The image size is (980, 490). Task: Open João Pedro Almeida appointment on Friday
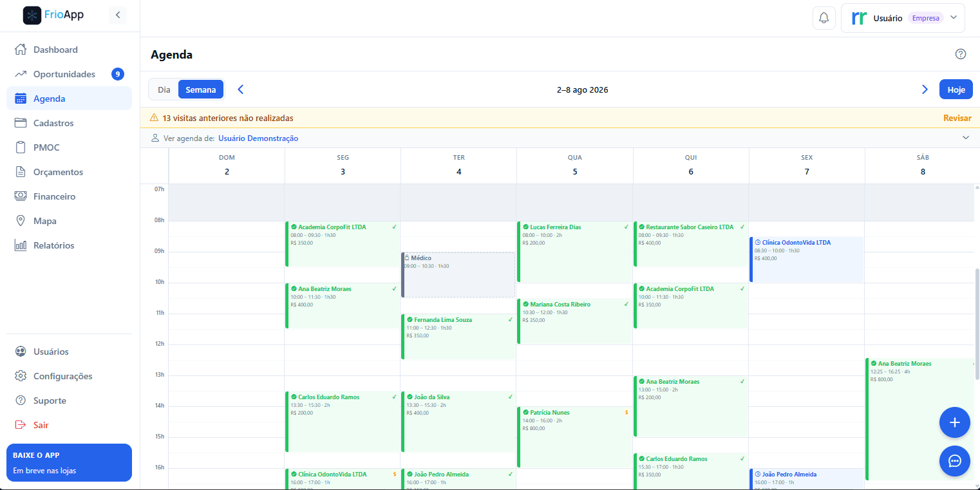click(x=807, y=479)
